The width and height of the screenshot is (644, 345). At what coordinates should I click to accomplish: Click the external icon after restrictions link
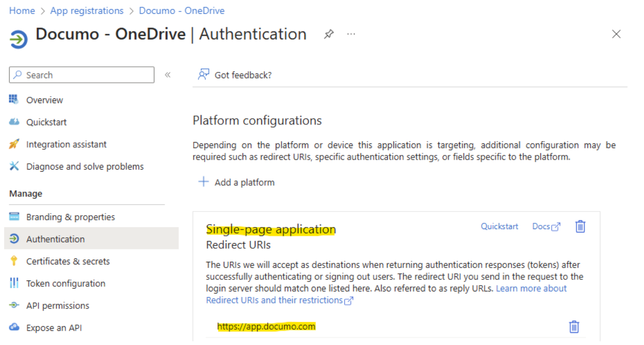[x=349, y=301]
